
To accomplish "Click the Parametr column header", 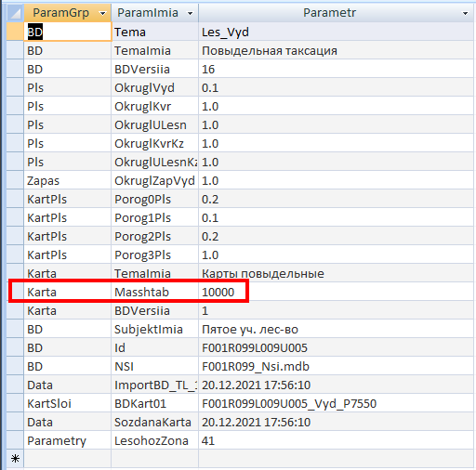I will click(329, 13).
